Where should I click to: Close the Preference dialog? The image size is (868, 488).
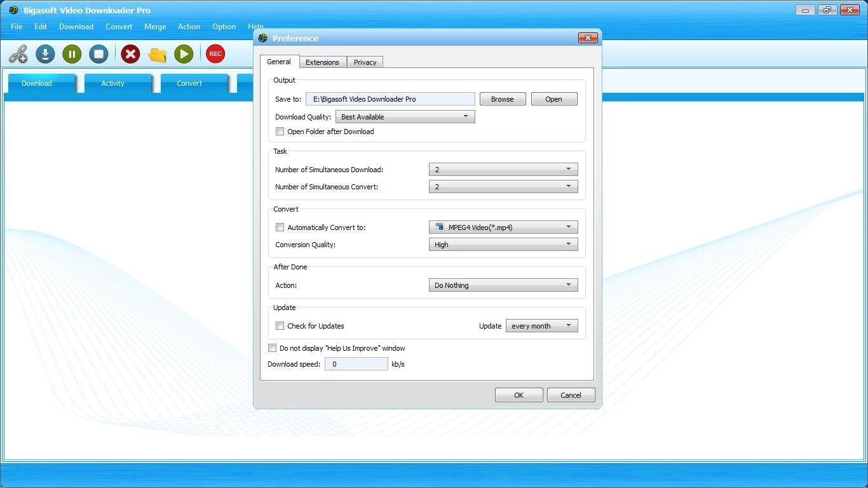coord(588,38)
